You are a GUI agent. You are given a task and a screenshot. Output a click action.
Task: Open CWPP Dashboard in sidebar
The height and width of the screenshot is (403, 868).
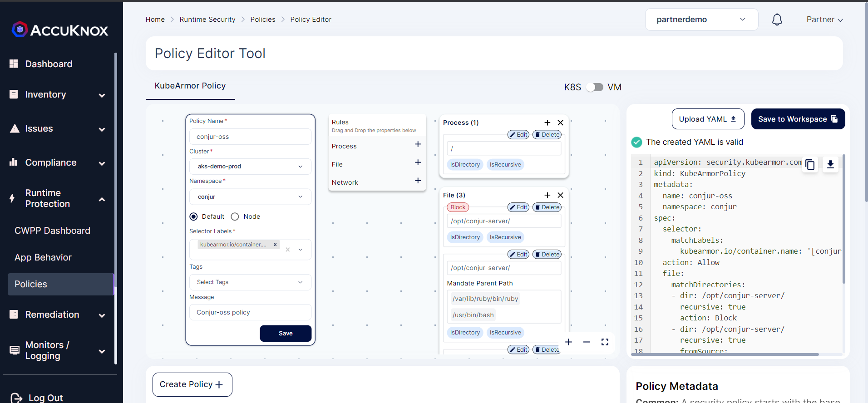coord(52,231)
